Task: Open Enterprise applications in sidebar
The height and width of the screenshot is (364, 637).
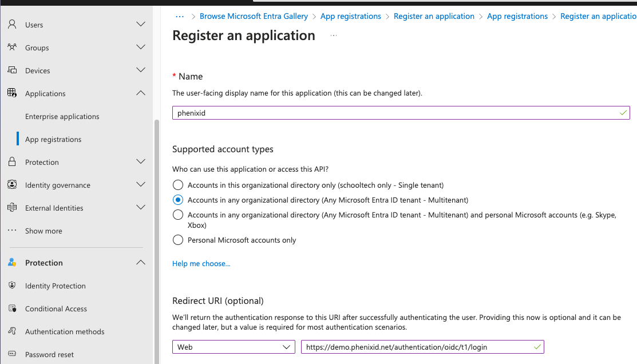Action: point(62,116)
